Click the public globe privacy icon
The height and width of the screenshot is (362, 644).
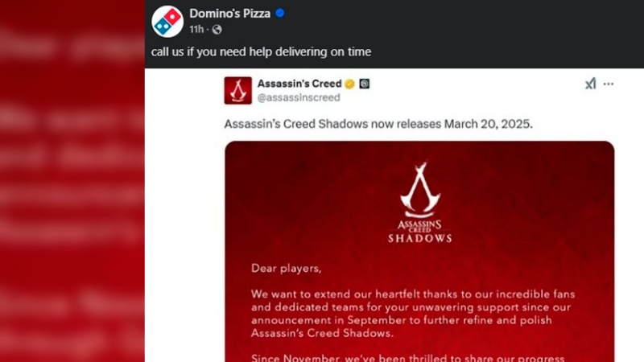coord(217,30)
